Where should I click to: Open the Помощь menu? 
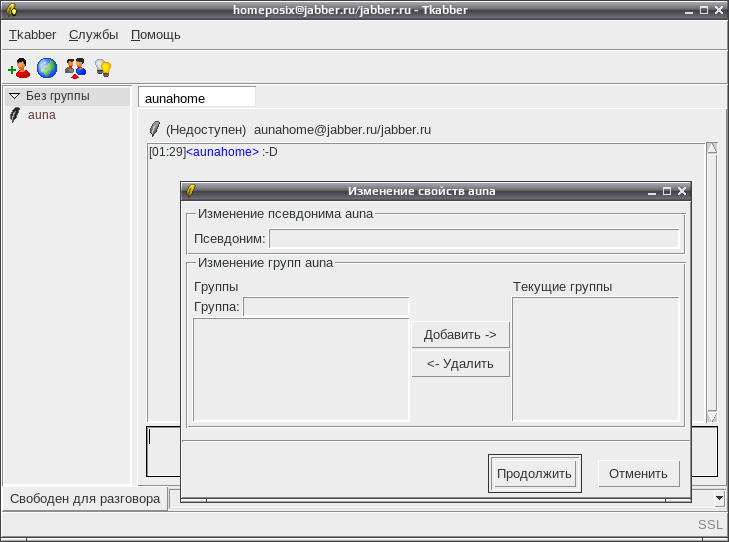pos(156,35)
